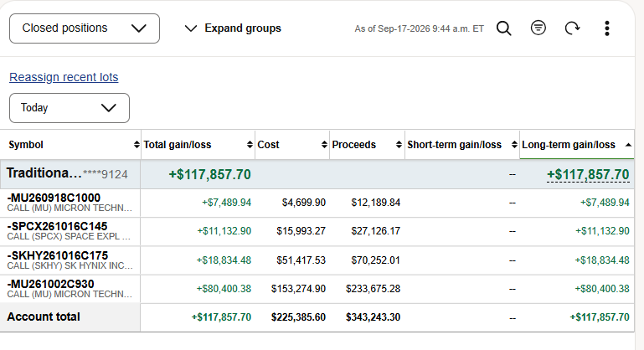
Task: Click cost value $15,993.27
Action: click(301, 231)
